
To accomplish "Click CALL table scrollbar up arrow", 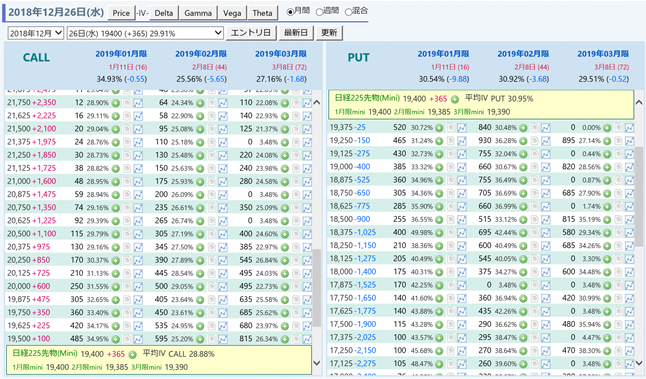I will pyautogui.click(x=316, y=102).
